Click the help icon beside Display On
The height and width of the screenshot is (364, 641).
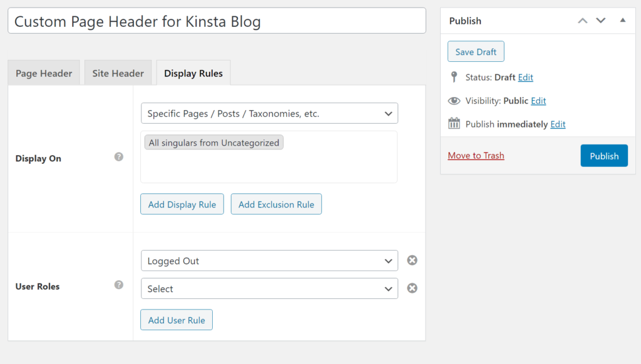coord(119,157)
